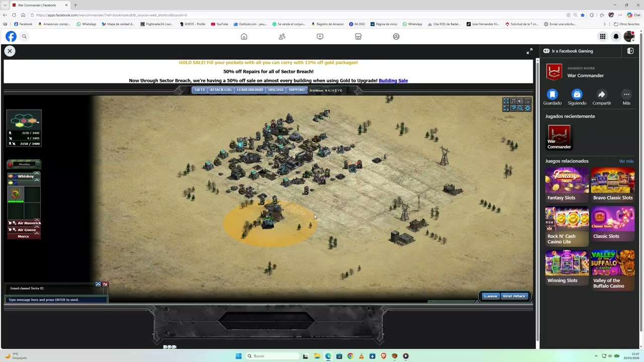Image resolution: width=644 pixels, height=362 pixels.
Task: Click the Facebook search magnifier
Action: (24, 36)
